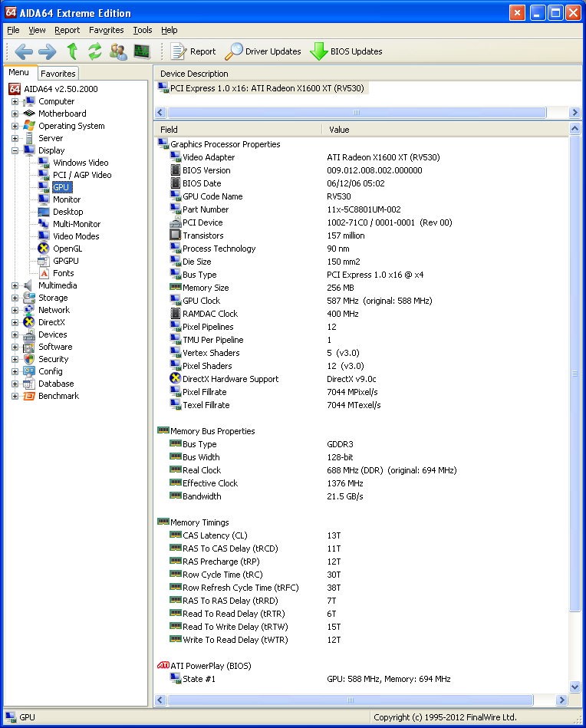Select the Monitor tree item
Screen dimensions: 586x728
(67, 199)
